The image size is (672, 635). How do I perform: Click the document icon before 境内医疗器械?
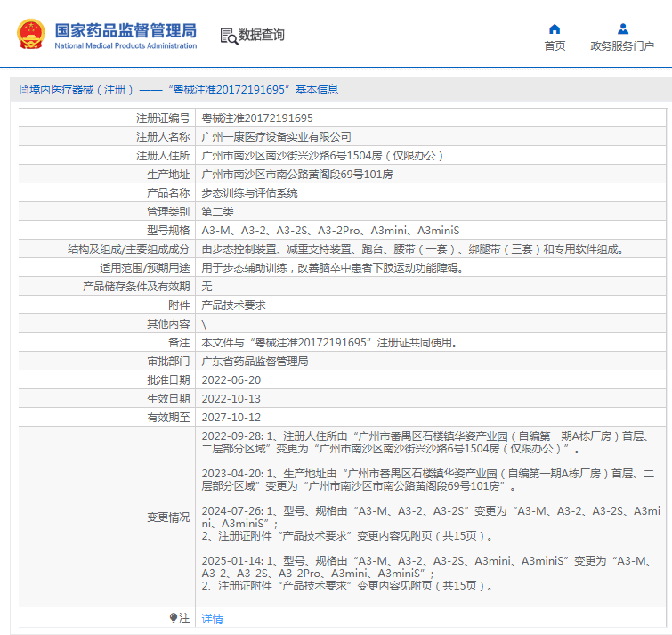[24, 90]
